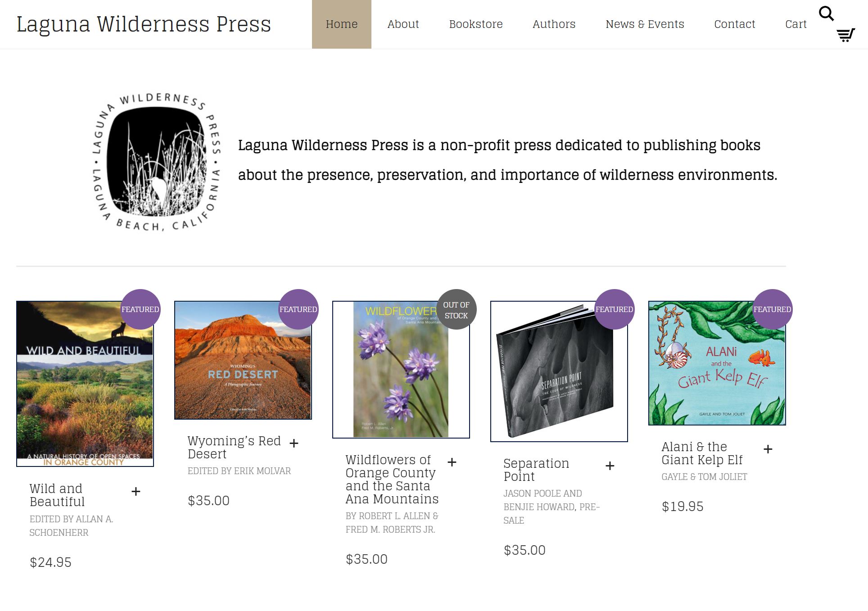Open the Wyoming's Red Desert cover thumbnail
The width and height of the screenshot is (868, 611).
point(243,360)
